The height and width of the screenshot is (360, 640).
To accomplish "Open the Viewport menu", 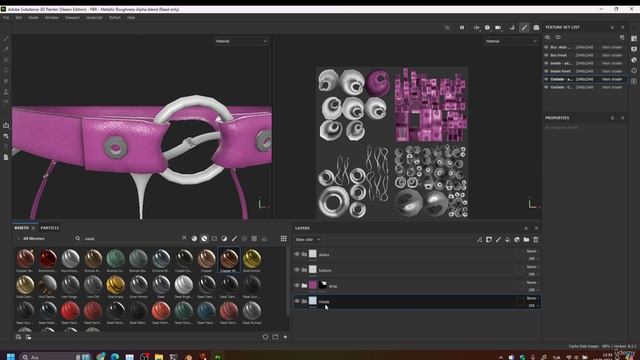I will 72,18.
